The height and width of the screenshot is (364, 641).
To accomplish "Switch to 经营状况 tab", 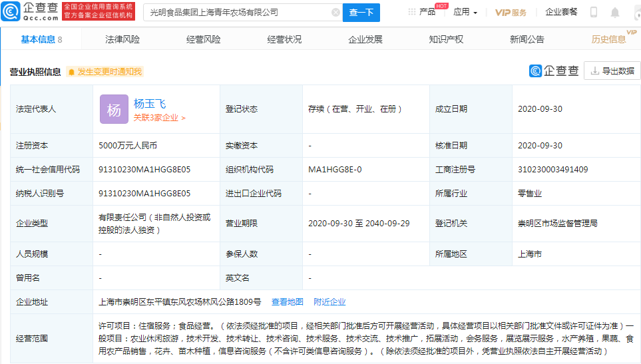I will point(284,39).
